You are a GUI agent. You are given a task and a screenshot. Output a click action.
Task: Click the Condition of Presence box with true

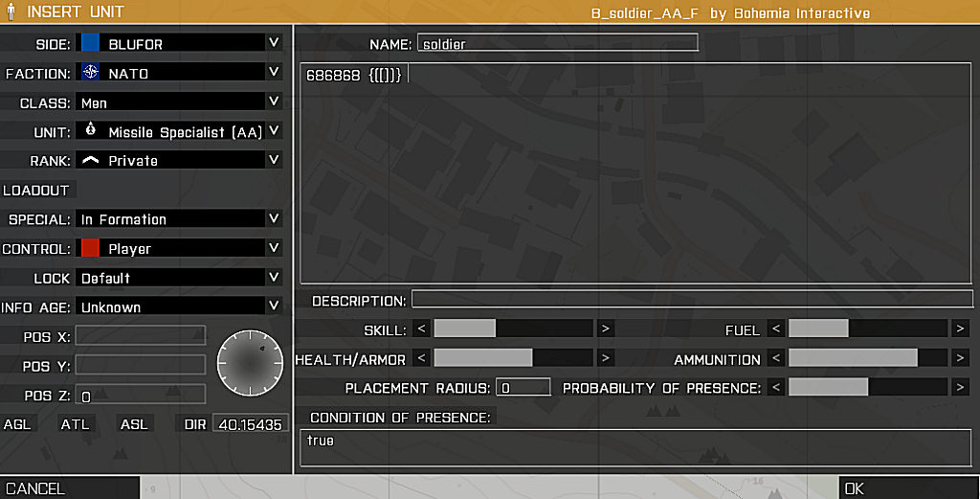click(x=635, y=447)
